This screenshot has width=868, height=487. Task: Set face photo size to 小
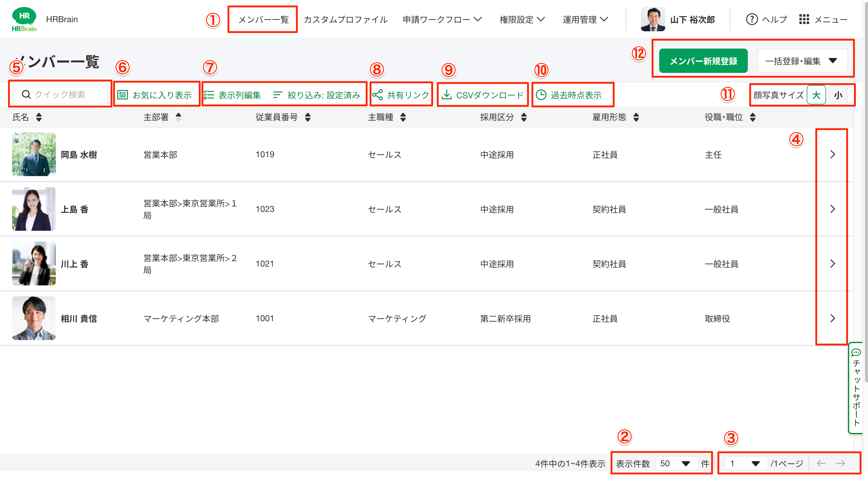click(x=838, y=95)
